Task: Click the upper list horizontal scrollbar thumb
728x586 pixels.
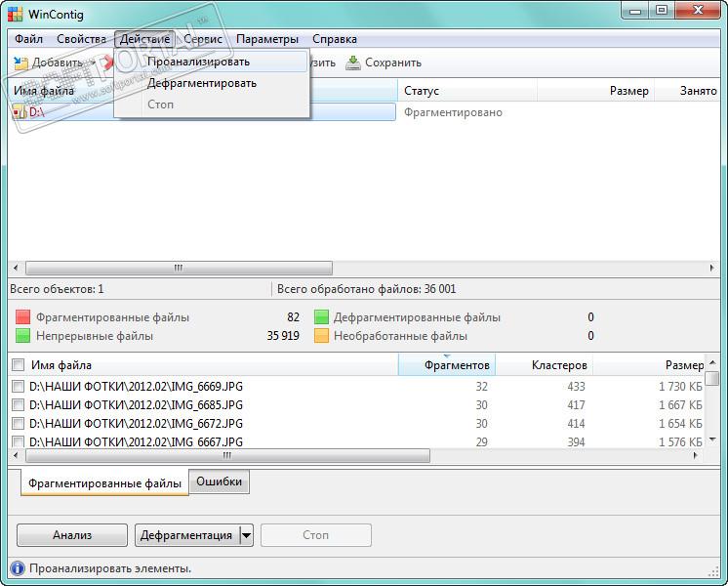Action: [x=179, y=268]
